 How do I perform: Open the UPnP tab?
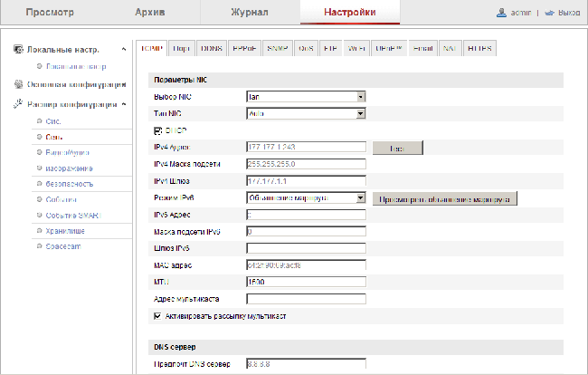pos(389,48)
